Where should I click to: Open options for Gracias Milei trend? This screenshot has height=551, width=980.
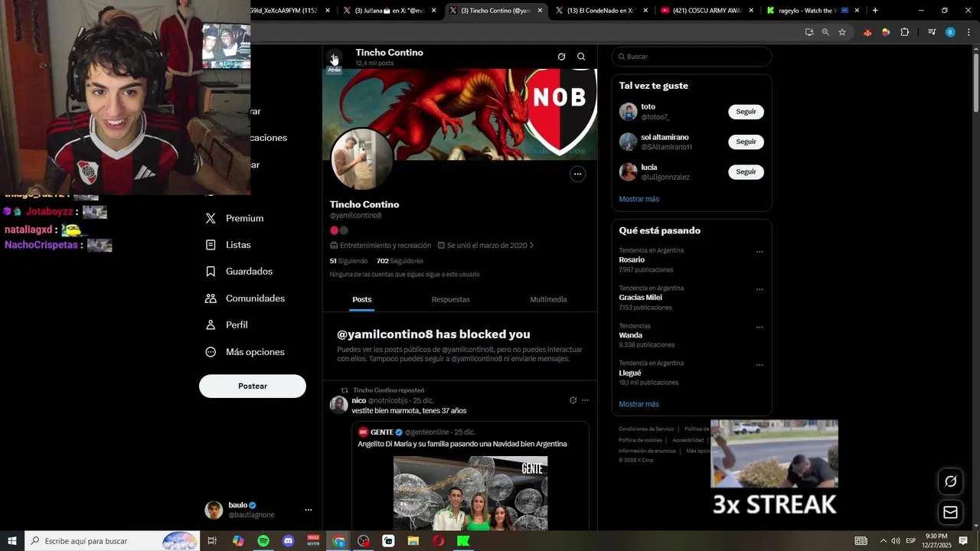[759, 289]
